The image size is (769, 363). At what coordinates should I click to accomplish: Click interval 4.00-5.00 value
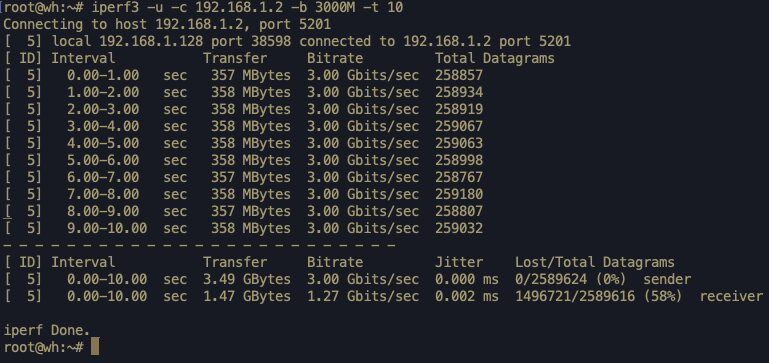coord(103,143)
